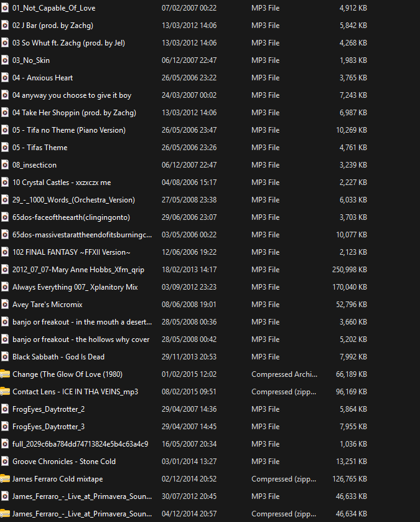The height and width of the screenshot is (522, 420).
Task: Click the date 16/05/2007 20:34
Action: 189,444
